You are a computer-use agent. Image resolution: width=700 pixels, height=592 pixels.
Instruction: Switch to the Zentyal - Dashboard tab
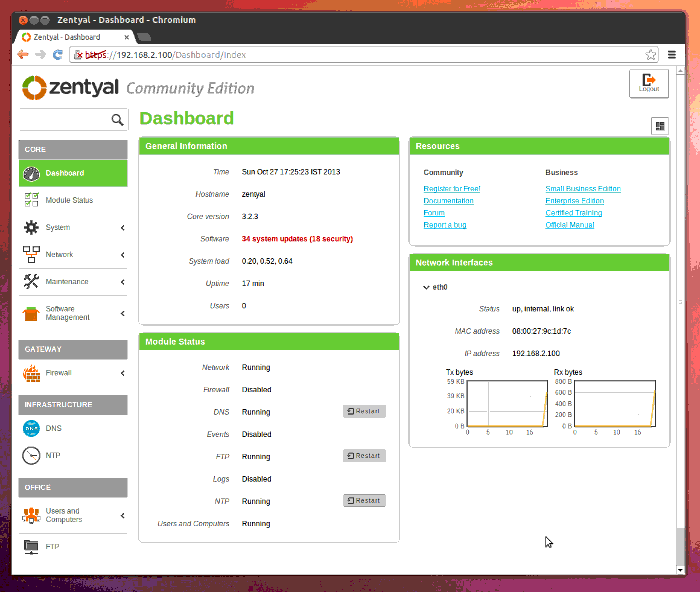coord(76,37)
